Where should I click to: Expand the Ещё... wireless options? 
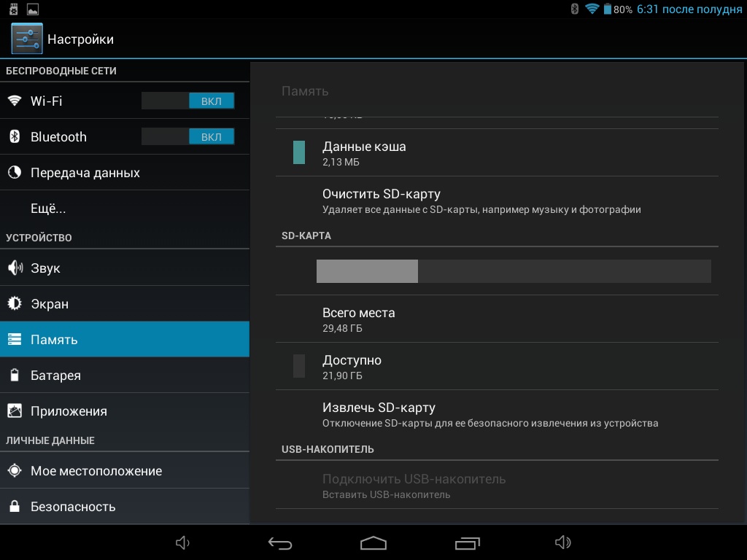48,209
